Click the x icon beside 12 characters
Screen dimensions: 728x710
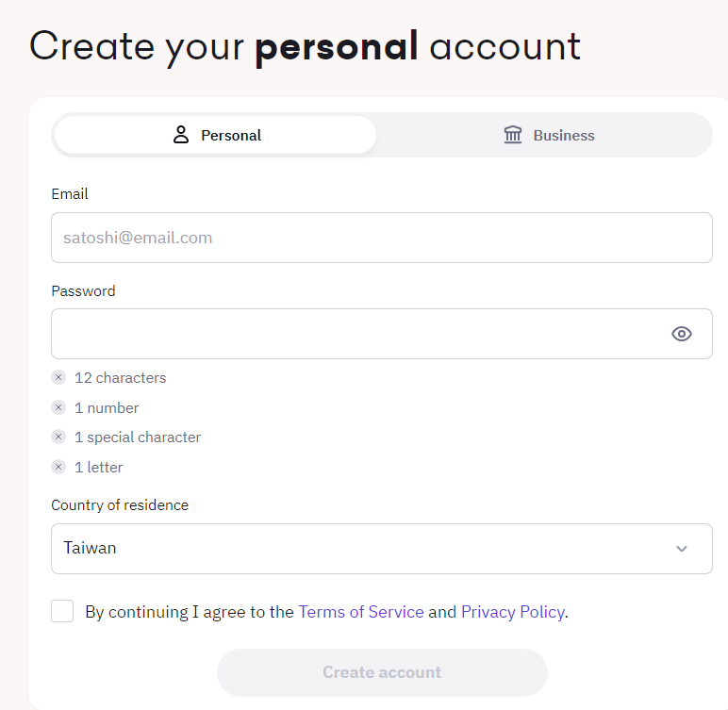coord(58,377)
